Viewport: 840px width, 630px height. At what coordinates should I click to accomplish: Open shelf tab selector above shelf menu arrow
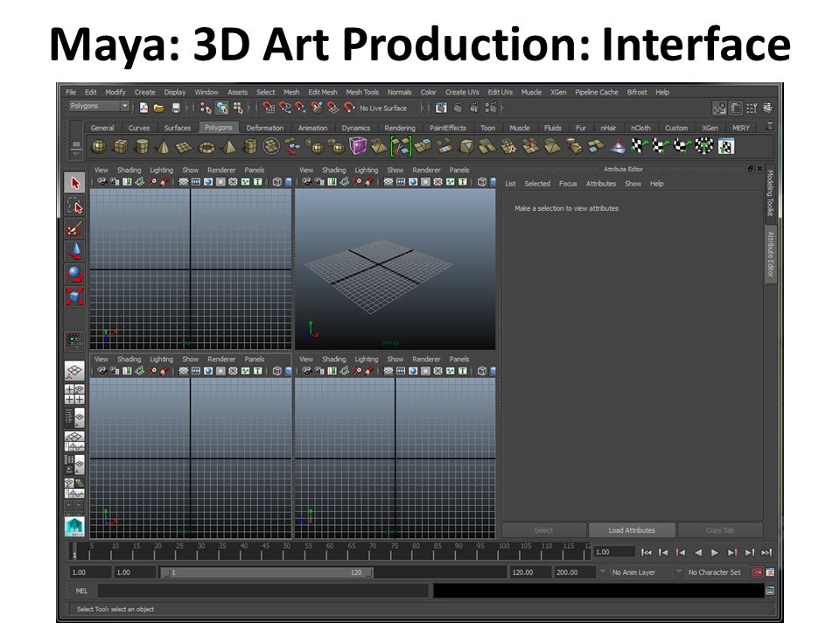pyautogui.click(x=76, y=145)
